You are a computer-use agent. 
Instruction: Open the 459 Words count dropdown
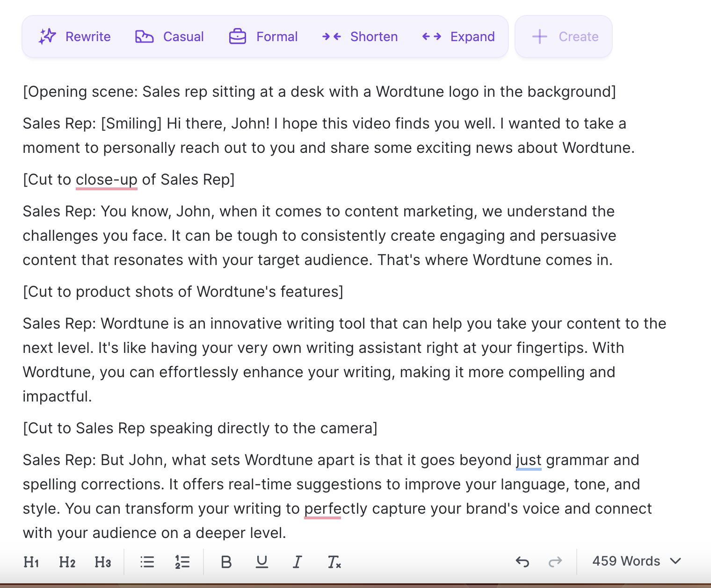pyautogui.click(x=636, y=561)
